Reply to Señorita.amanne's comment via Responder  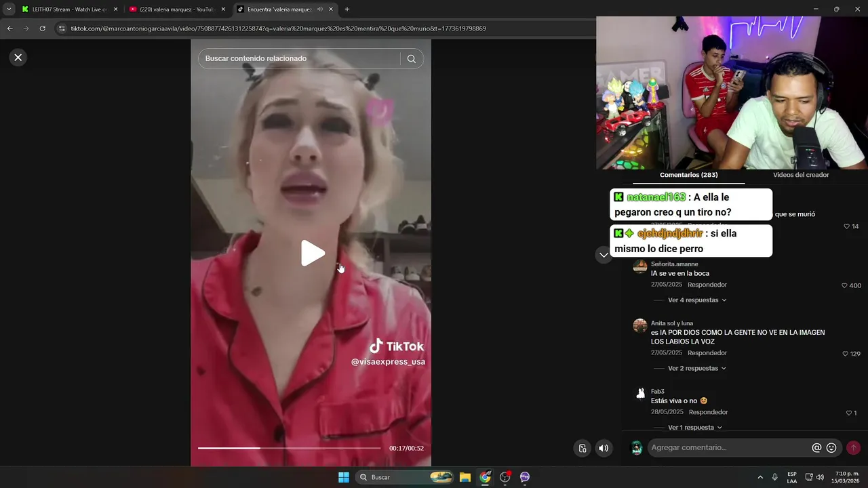coord(707,285)
